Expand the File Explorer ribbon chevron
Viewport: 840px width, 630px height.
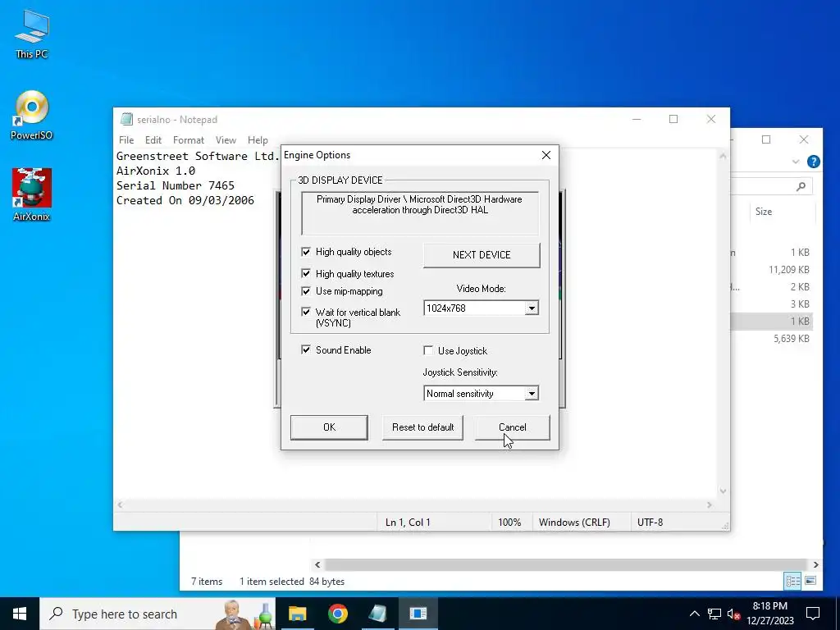796,162
